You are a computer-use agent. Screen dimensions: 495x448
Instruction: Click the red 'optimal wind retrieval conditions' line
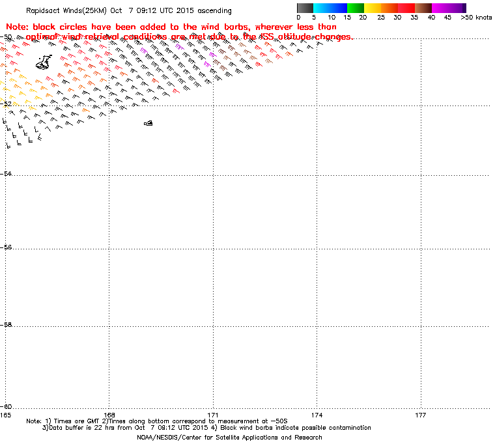tap(189, 37)
